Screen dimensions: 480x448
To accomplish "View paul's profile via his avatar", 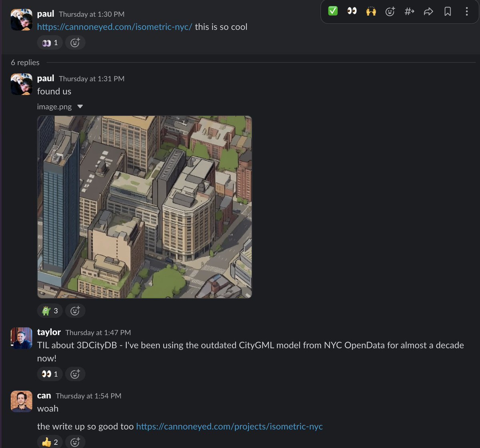I will click(x=21, y=19).
